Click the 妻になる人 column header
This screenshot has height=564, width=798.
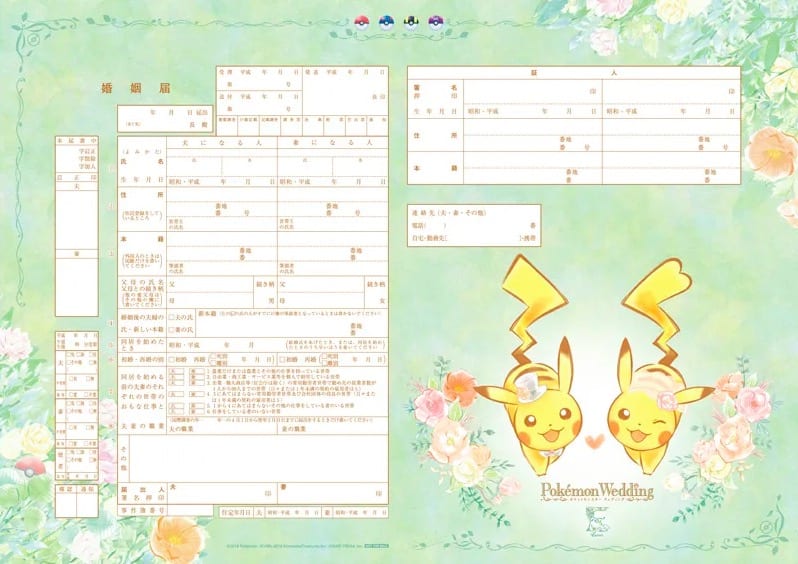[x=333, y=143]
